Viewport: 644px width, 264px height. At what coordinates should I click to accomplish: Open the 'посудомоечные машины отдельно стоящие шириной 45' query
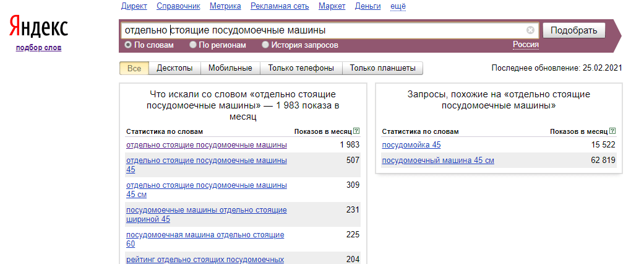pos(207,214)
